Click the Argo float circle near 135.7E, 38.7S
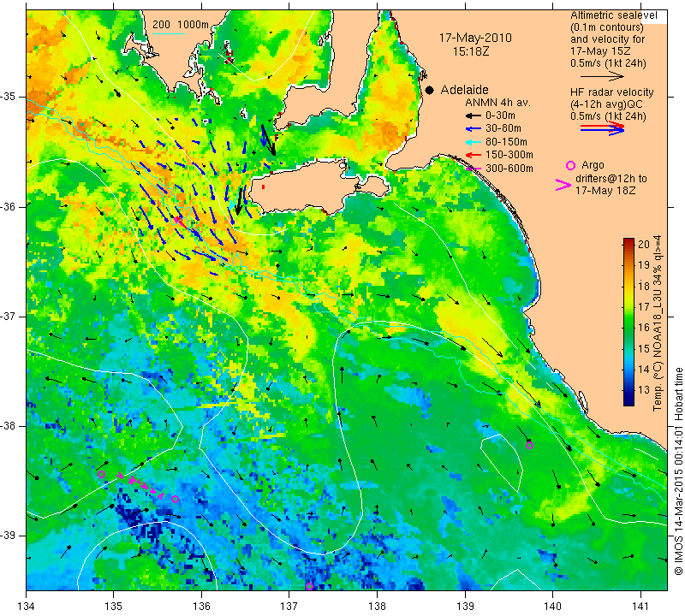Image resolution: width=685 pixels, height=616 pixels. click(175, 500)
